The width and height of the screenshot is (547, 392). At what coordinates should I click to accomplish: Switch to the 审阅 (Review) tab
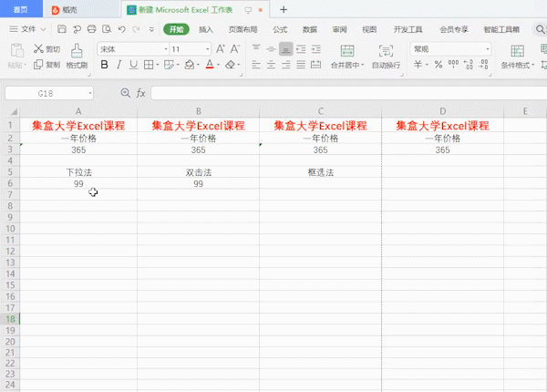click(339, 30)
